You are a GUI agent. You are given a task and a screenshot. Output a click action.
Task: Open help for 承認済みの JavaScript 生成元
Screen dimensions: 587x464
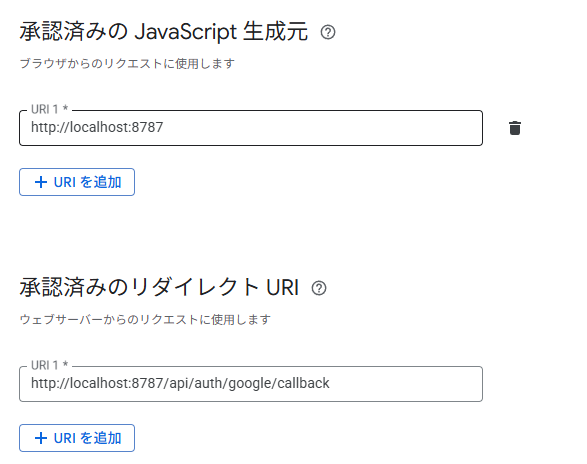tap(328, 32)
